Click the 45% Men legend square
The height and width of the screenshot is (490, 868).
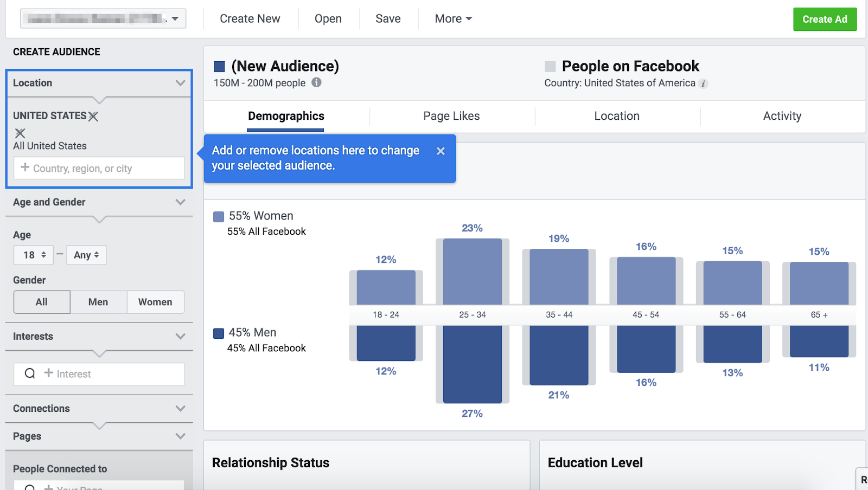pyautogui.click(x=219, y=333)
